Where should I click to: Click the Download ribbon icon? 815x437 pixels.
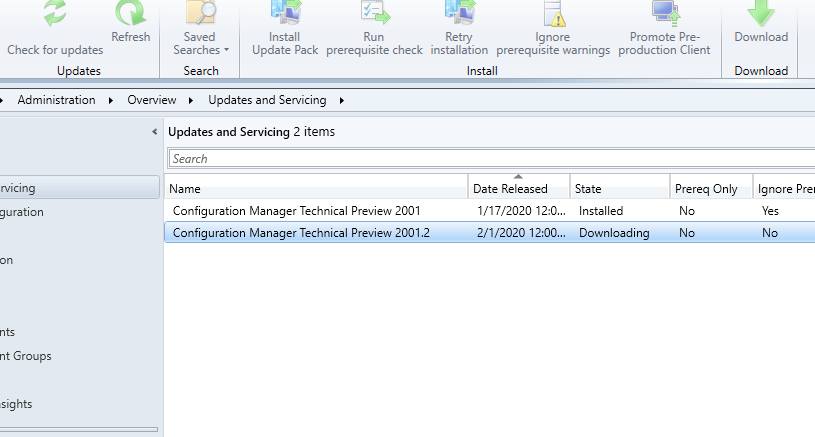click(761, 13)
